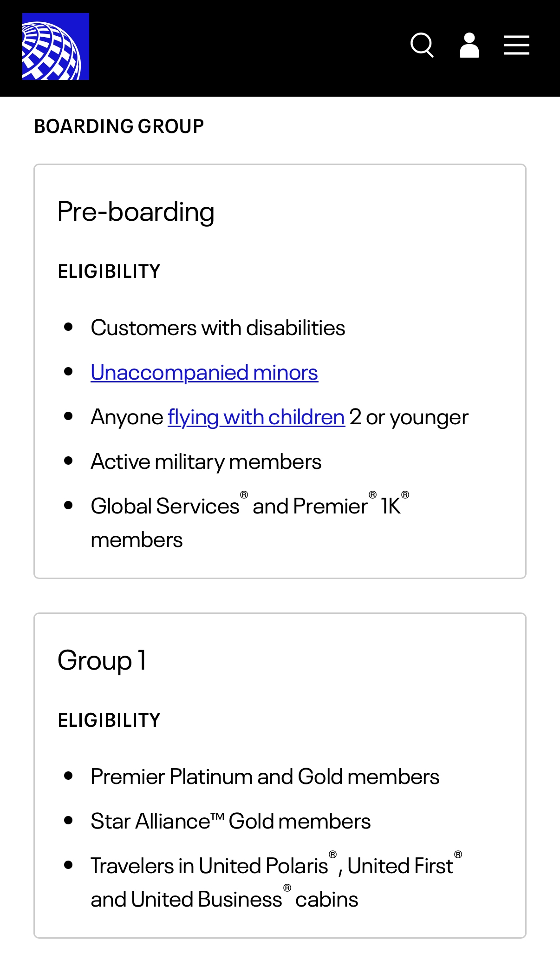The width and height of the screenshot is (560, 954).
Task: Open the account profile icon
Action: [x=469, y=45]
